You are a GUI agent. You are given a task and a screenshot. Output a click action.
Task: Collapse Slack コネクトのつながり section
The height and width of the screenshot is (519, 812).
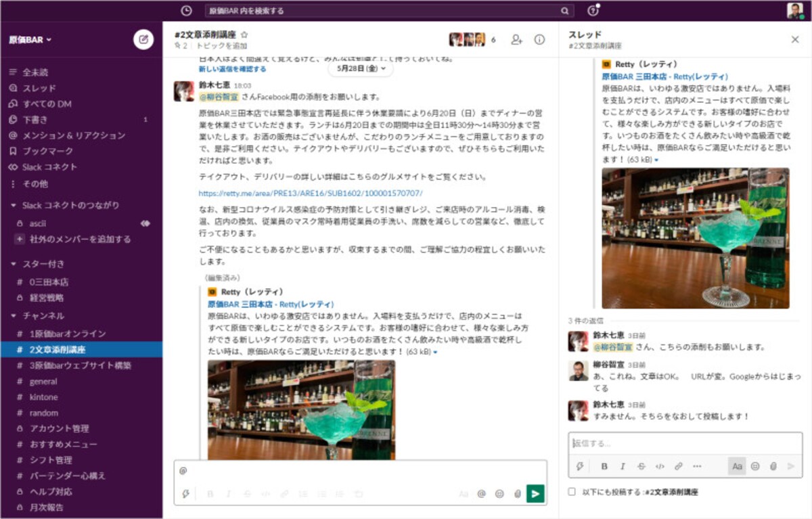click(14, 205)
